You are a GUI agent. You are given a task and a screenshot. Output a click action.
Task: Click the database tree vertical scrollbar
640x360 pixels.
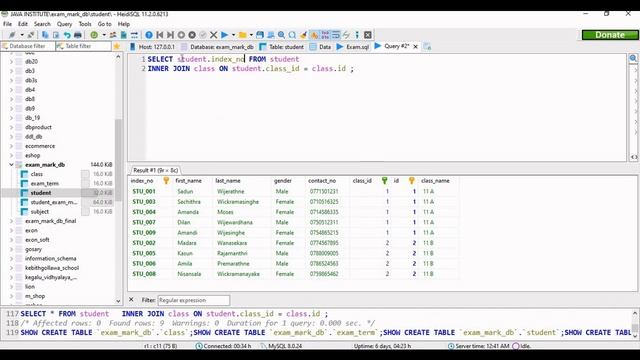point(118,160)
